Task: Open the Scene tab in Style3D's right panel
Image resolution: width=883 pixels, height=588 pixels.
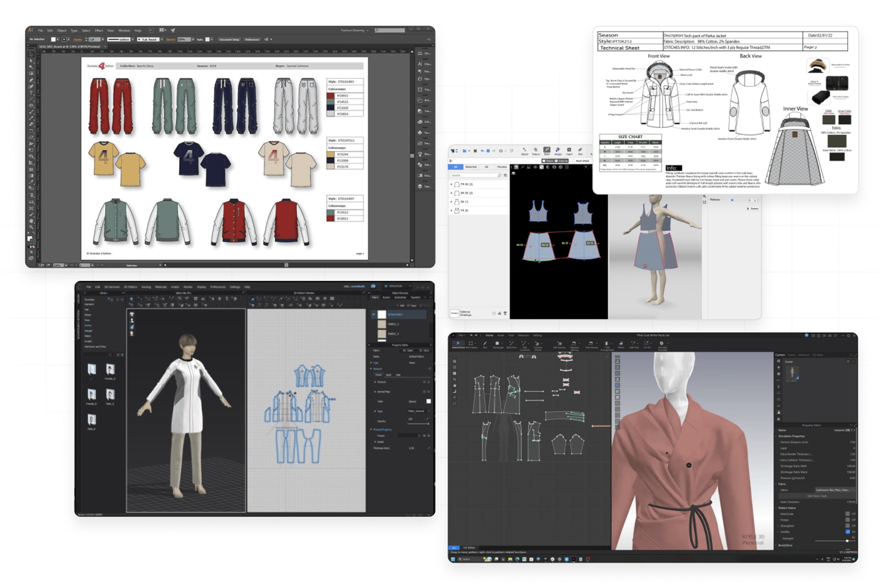Action: 791,355
